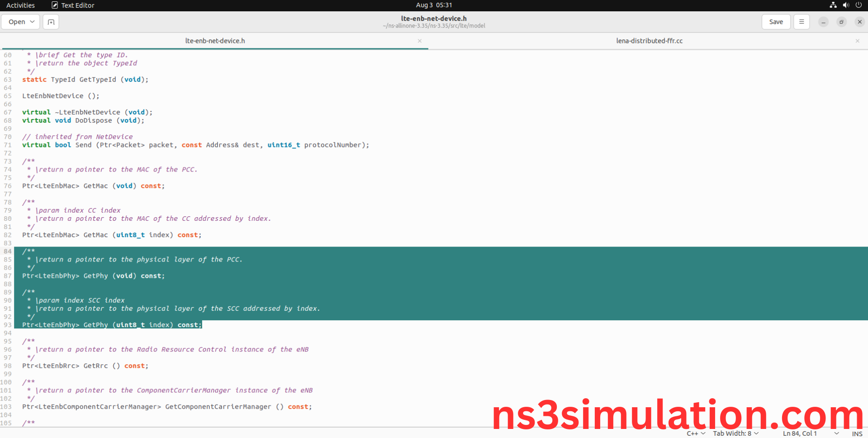
Task: Toggle INS insert mode indicator
Action: click(857, 433)
